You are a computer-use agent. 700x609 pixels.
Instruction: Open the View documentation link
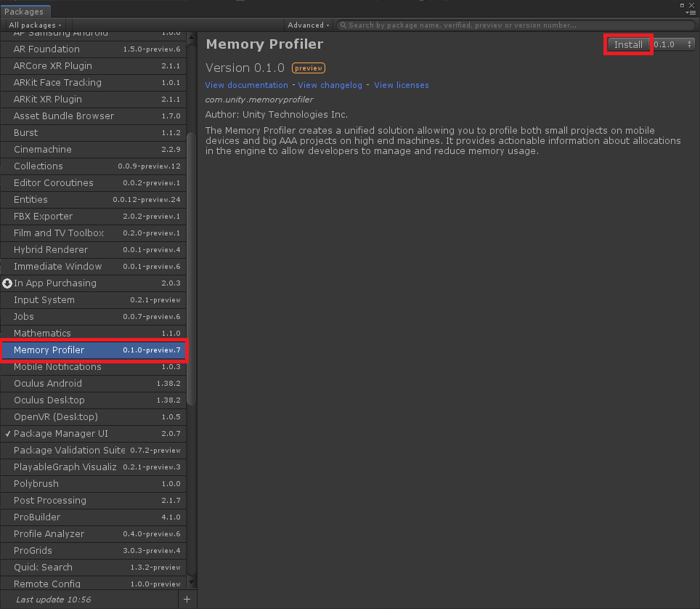[246, 85]
